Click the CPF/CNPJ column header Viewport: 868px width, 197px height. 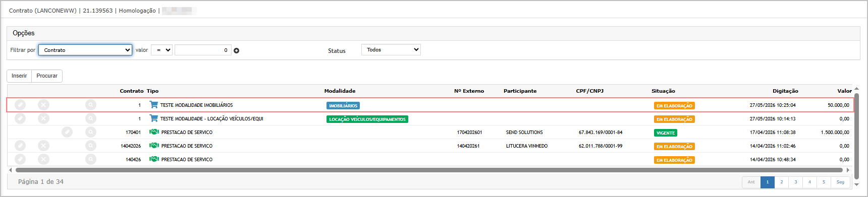point(589,91)
